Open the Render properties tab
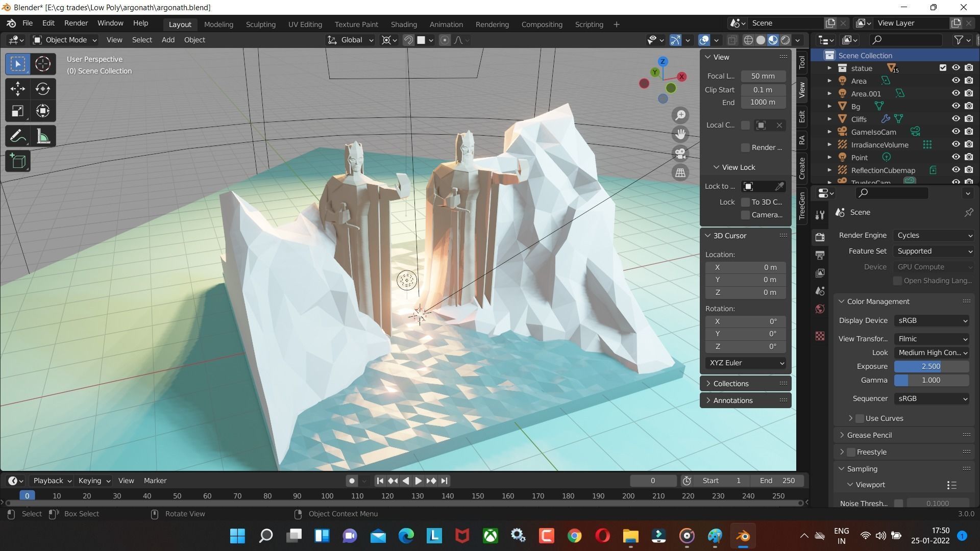The height and width of the screenshot is (551, 980). 820,237
